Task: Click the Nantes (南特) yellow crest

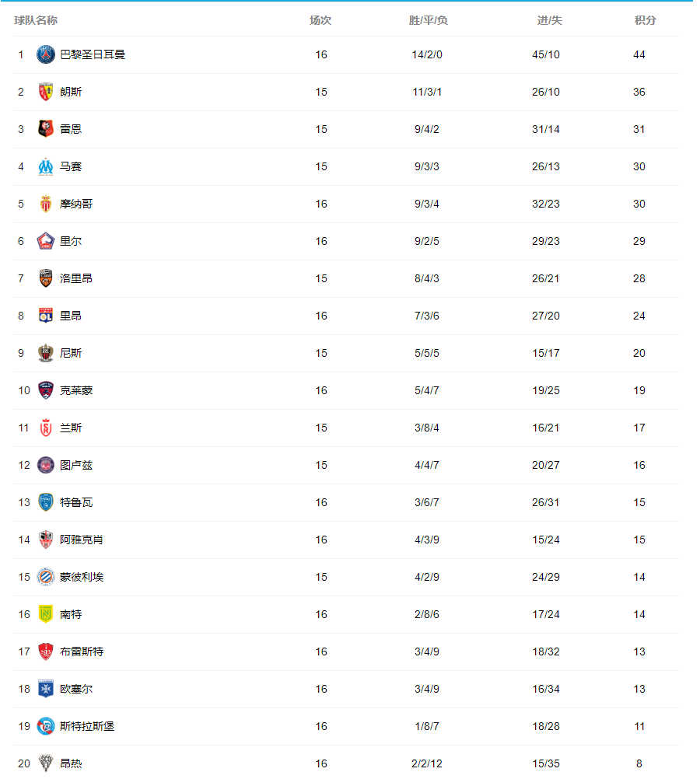Action: pyautogui.click(x=46, y=614)
